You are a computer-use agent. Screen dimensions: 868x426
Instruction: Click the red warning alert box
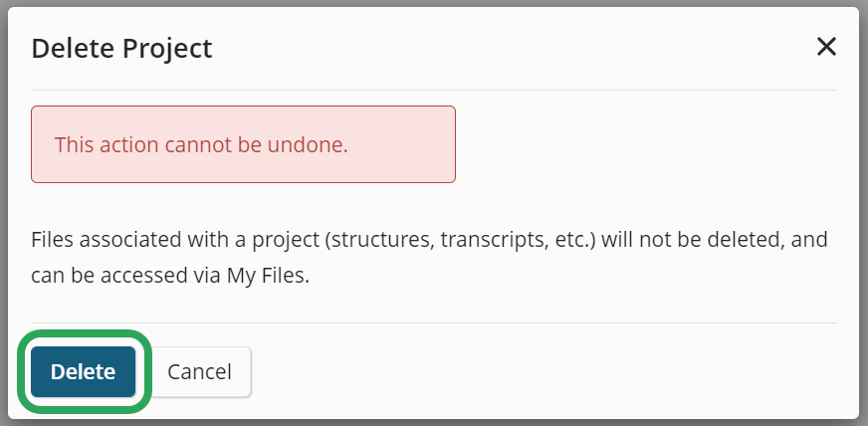tap(243, 144)
